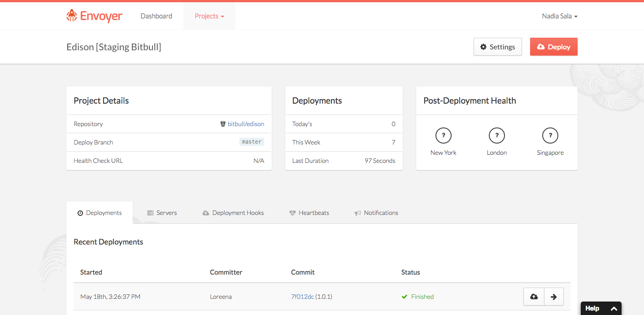Click the redeploy cloud icon for Loreena's deployment
644x315 pixels.
(x=534, y=297)
